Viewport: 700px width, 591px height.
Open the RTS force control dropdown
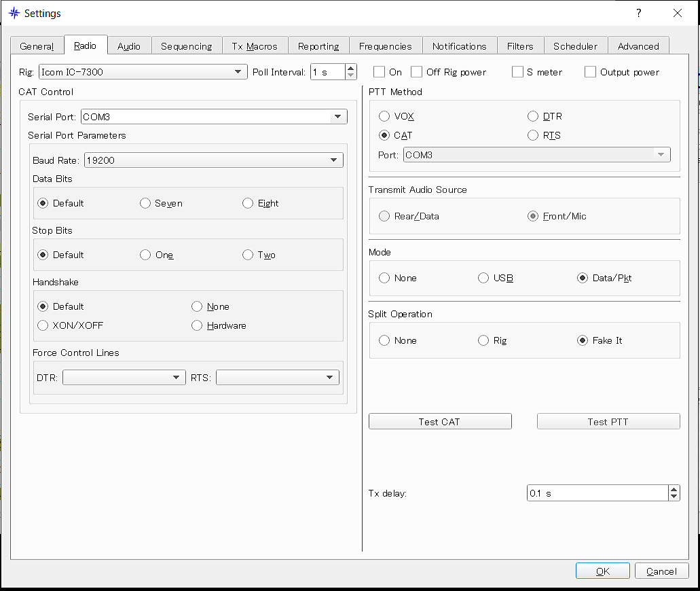pos(278,378)
